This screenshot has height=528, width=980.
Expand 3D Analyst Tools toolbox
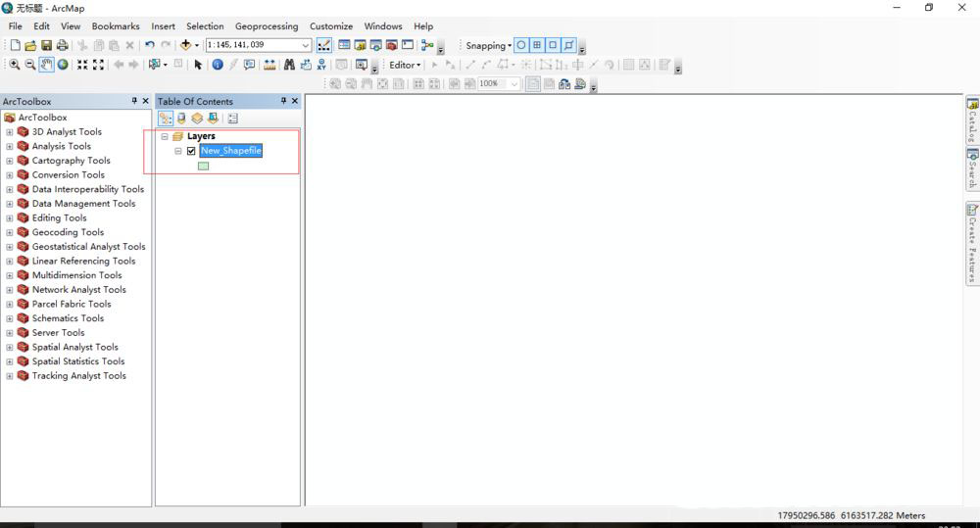point(10,132)
